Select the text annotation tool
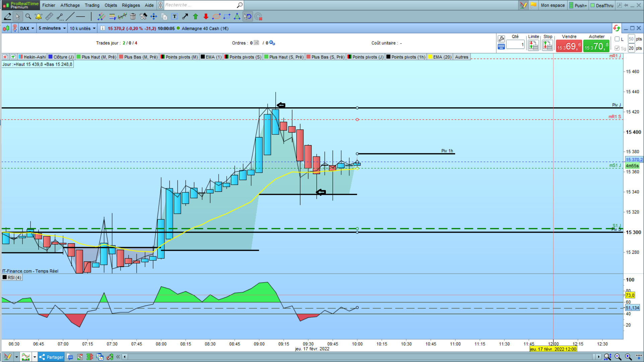The width and height of the screenshot is (644, 362). pyautogui.click(x=174, y=16)
